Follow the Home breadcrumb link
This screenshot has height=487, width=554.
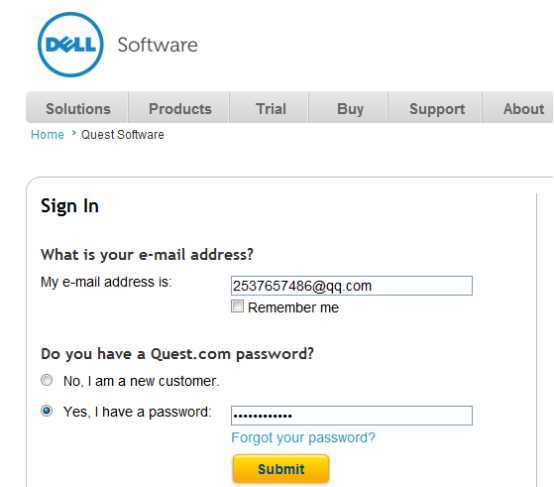[47, 135]
